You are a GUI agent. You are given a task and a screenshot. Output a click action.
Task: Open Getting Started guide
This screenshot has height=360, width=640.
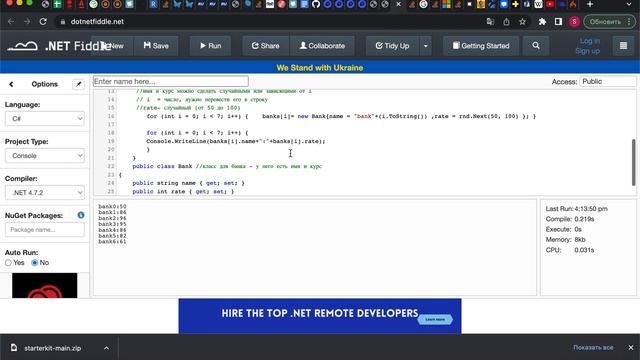coord(481,46)
